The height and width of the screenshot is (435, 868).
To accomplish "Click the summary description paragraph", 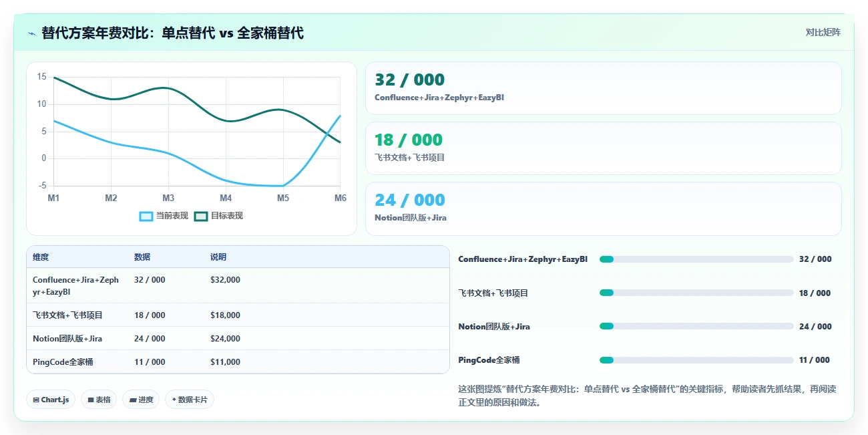I will click(647, 396).
